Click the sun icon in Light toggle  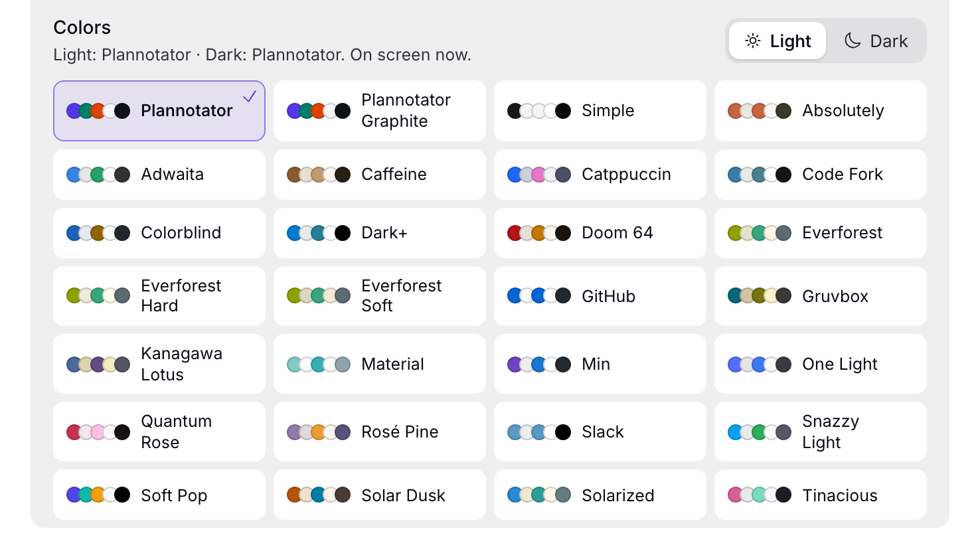coord(752,40)
